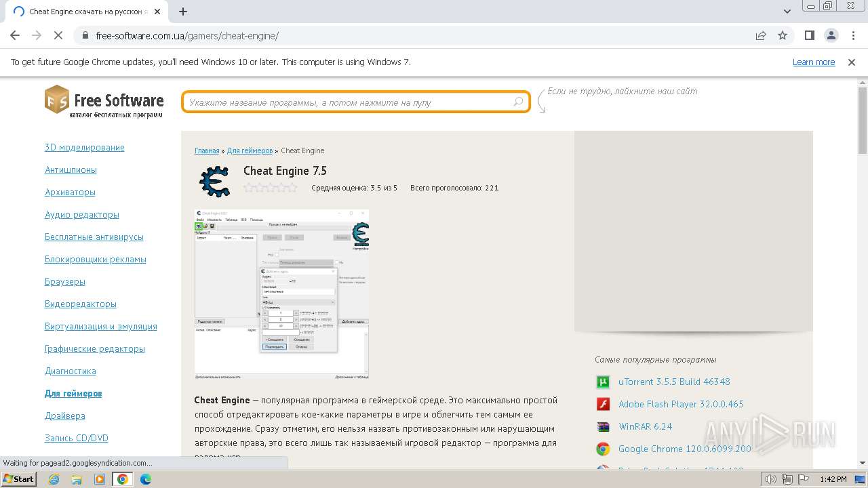Click the Cheat Engine logo icon
868x488 pixels.
[x=215, y=181]
